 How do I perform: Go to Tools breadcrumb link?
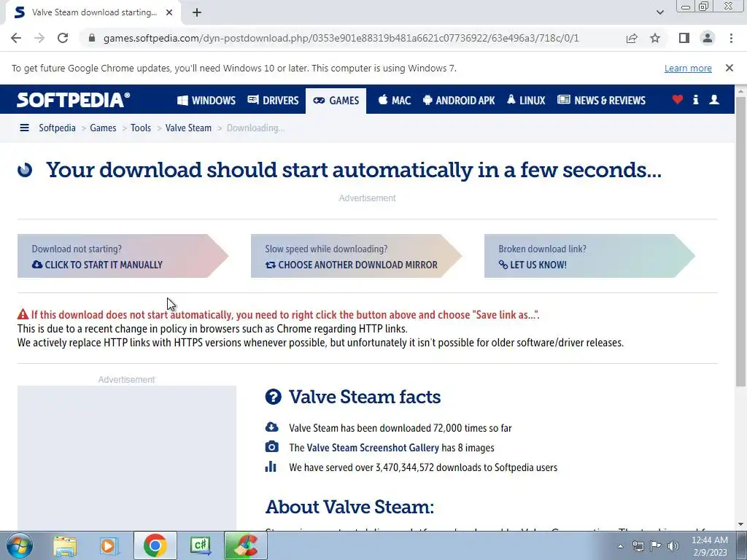[141, 128]
